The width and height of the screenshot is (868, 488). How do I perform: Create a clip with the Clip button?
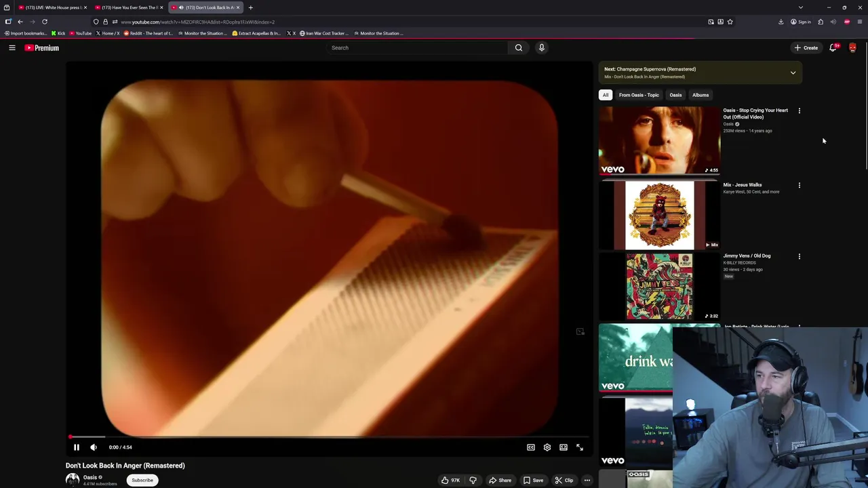pyautogui.click(x=564, y=480)
